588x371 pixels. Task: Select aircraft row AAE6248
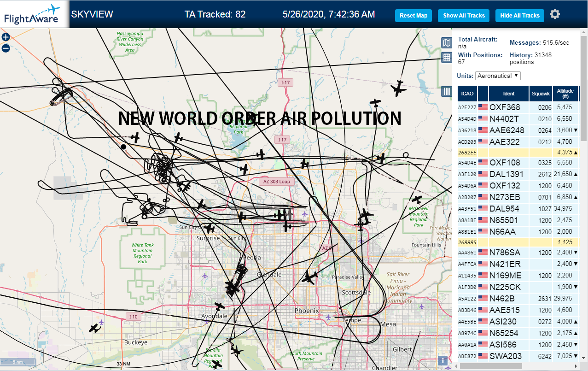coord(518,130)
